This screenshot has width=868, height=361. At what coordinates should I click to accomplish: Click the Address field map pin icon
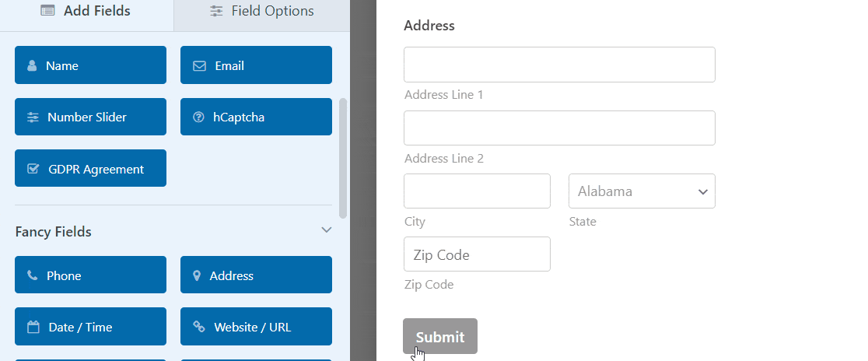[x=197, y=275]
